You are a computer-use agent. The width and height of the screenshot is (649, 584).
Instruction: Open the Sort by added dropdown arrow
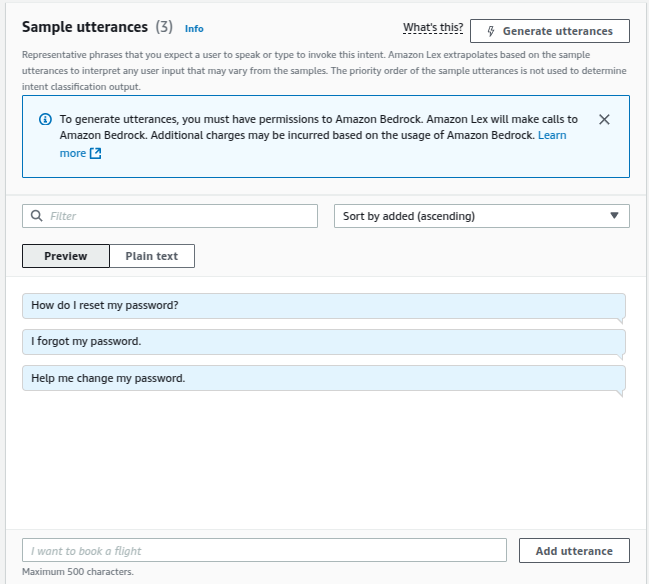[614, 216]
